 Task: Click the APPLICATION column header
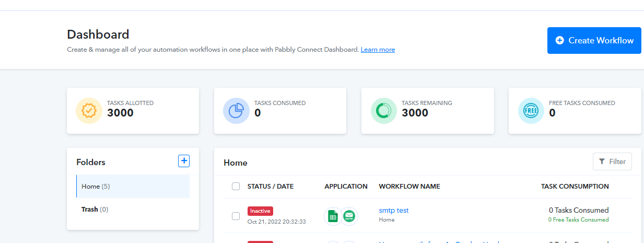point(346,187)
